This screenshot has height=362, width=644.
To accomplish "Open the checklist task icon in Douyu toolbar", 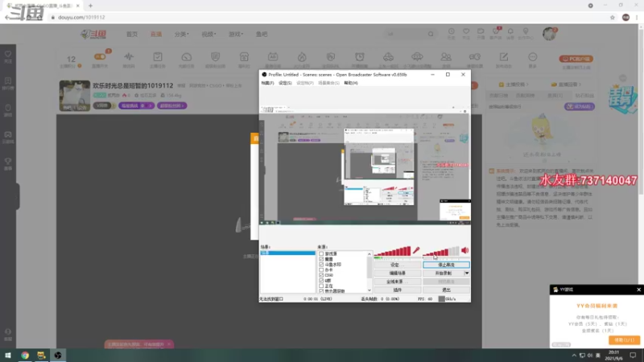I will click(157, 56).
